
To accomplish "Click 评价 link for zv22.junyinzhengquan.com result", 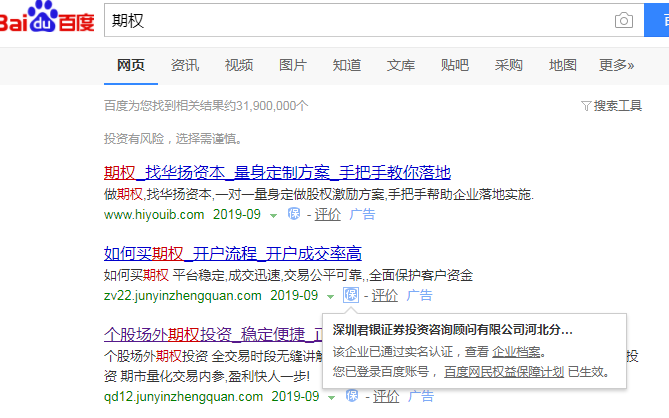I will pyautogui.click(x=384, y=295).
